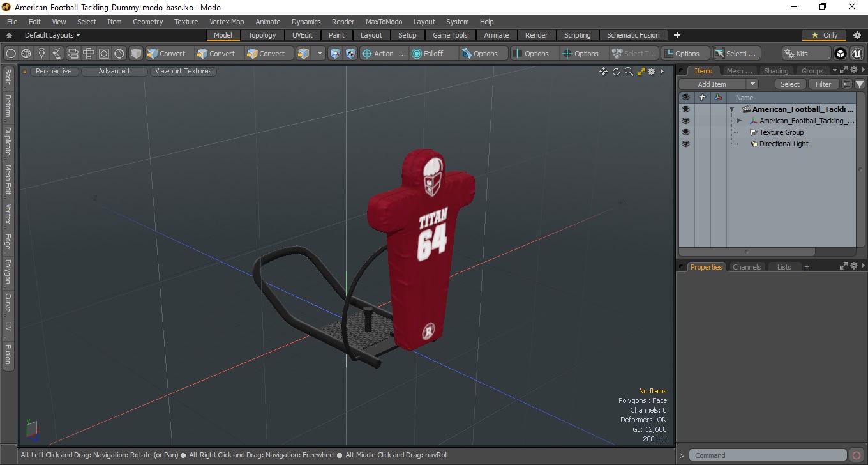
Task: Open Perspective view type dropdown
Action: click(x=54, y=72)
